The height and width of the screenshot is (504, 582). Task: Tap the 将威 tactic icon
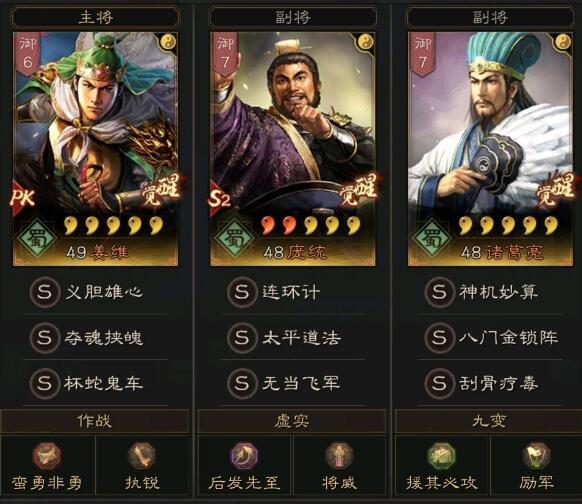(339, 455)
